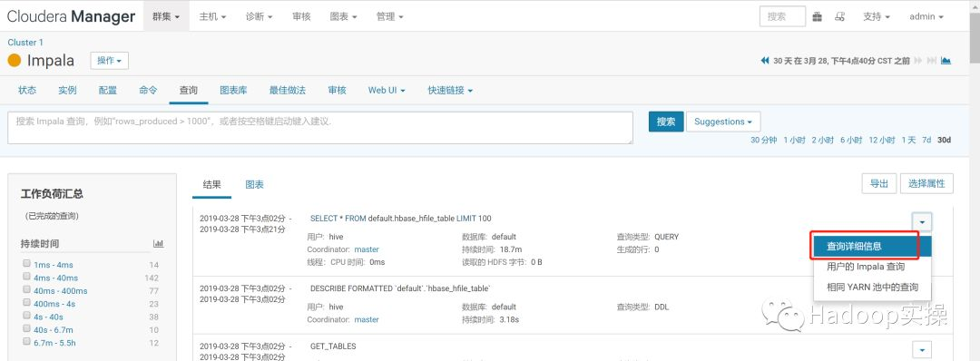Set time range to 6 小时

[851, 140]
